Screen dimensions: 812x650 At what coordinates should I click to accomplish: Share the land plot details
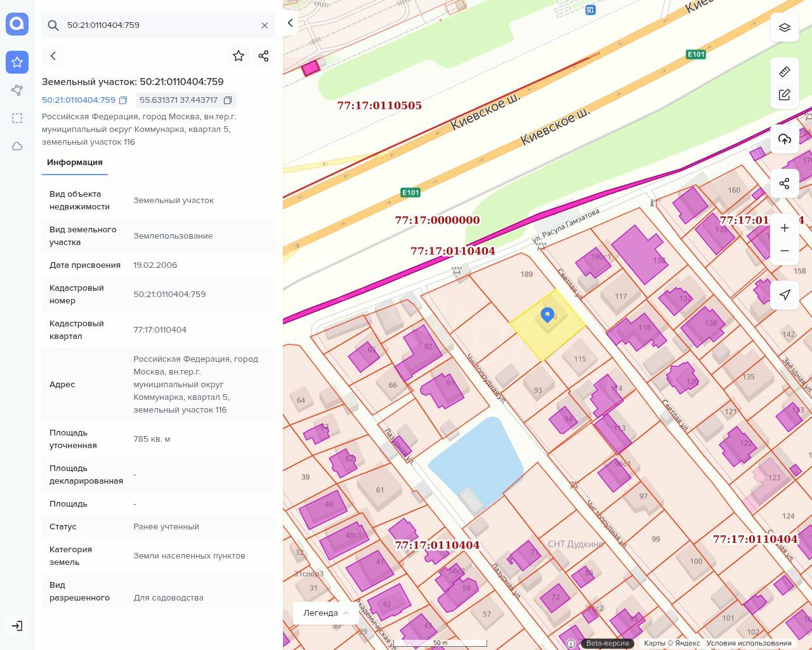(264, 56)
